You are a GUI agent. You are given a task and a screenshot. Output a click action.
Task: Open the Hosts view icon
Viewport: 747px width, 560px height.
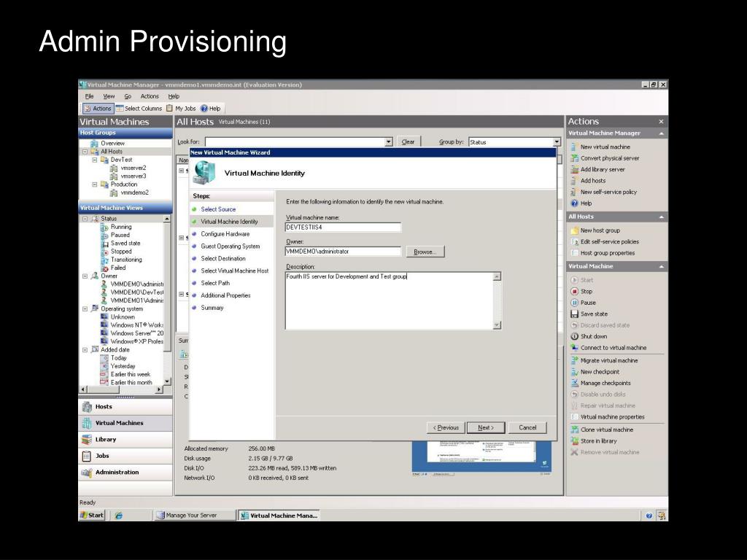87,407
